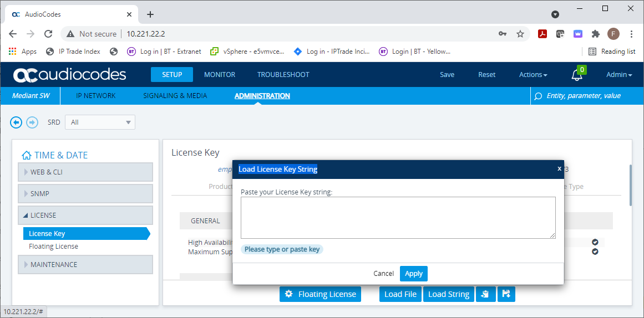The image size is (644, 318).
Task: Click the Load String button
Action: [x=449, y=294]
